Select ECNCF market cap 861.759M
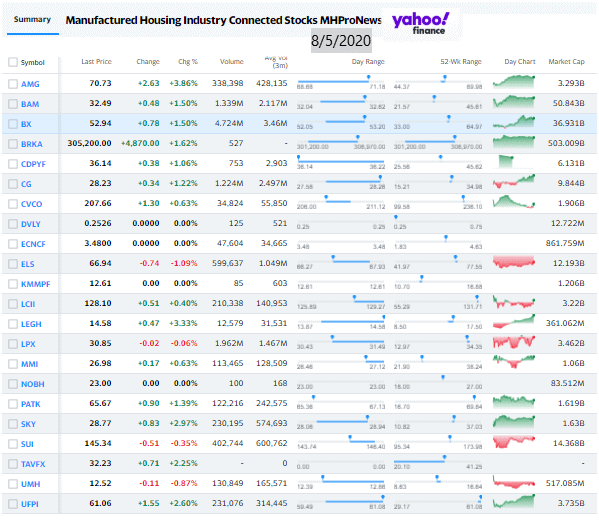The image size is (599, 524). [x=565, y=243]
